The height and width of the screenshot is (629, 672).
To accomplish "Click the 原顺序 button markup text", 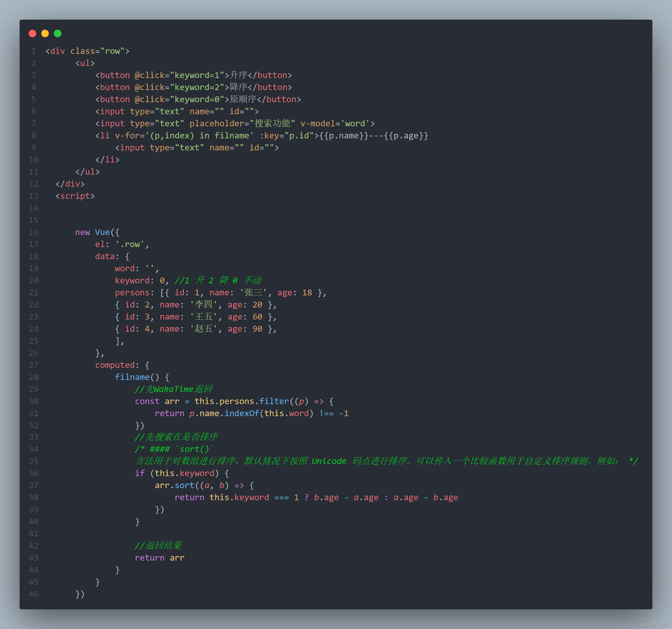I will [243, 99].
